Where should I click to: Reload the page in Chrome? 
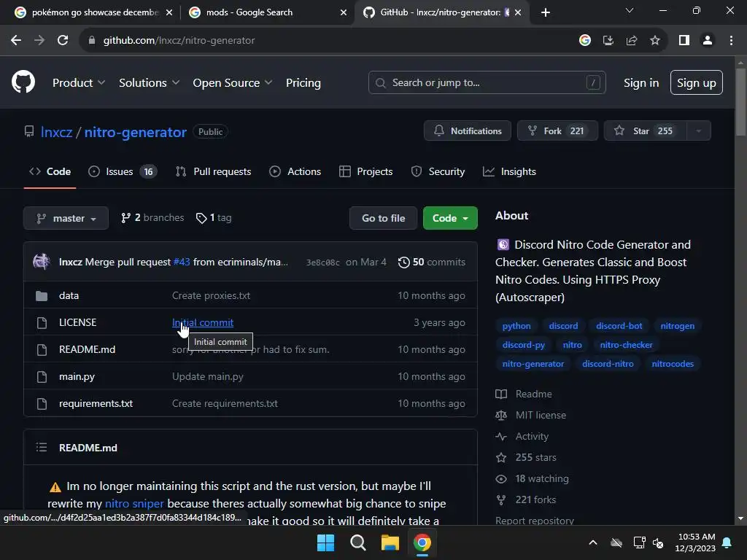pos(63,41)
